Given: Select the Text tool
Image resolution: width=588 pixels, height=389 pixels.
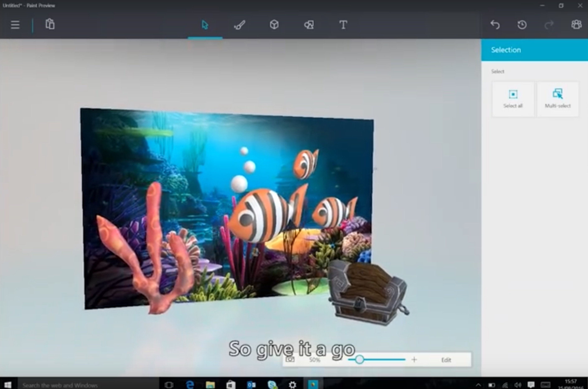Looking at the screenshot, I should tap(343, 25).
